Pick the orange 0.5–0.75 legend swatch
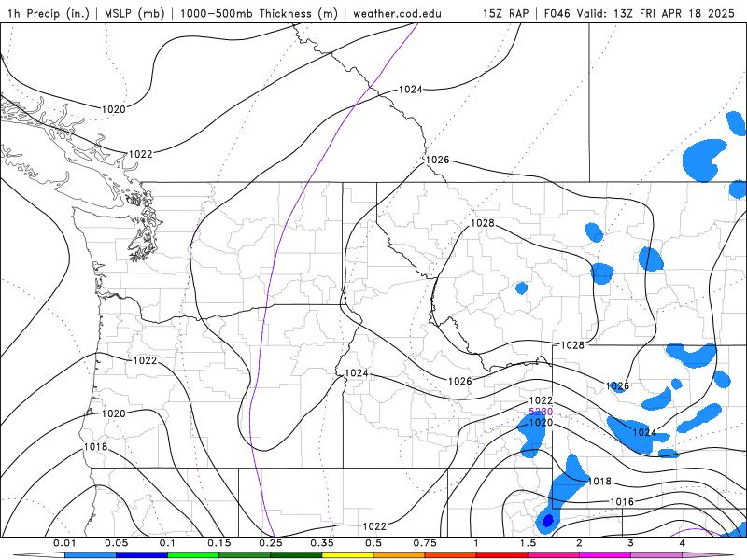Viewport: 747px width, 560px height. coord(400,555)
